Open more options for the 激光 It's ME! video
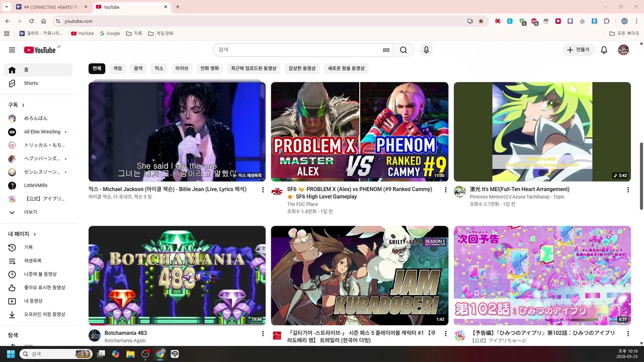 628,190
